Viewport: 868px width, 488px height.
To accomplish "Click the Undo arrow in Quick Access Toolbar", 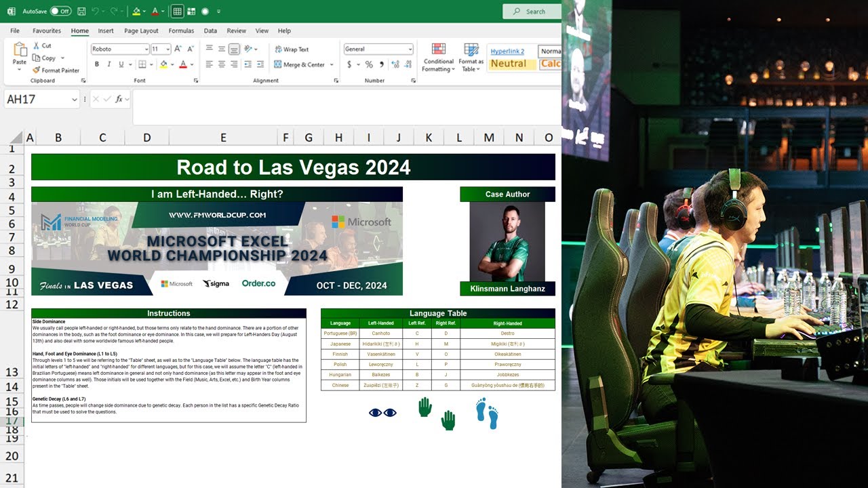I will [96, 12].
